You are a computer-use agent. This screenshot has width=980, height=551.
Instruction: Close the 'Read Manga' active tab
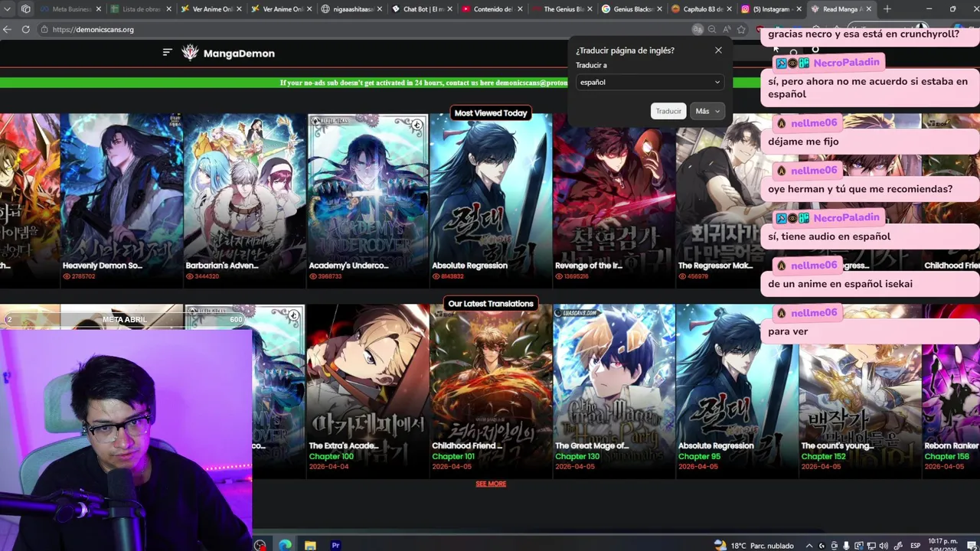[867, 9]
